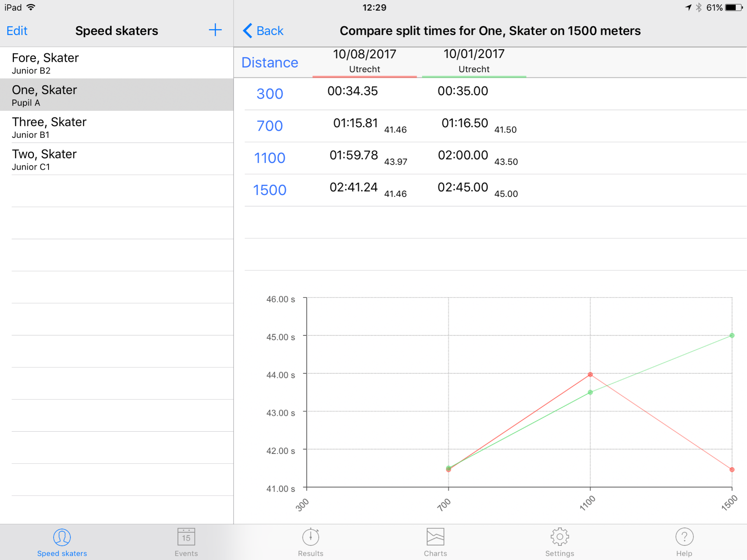Image resolution: width=747 pixels, height=560 pixels.
Task: Open the Help tab
Action: [x=684, y=542]
